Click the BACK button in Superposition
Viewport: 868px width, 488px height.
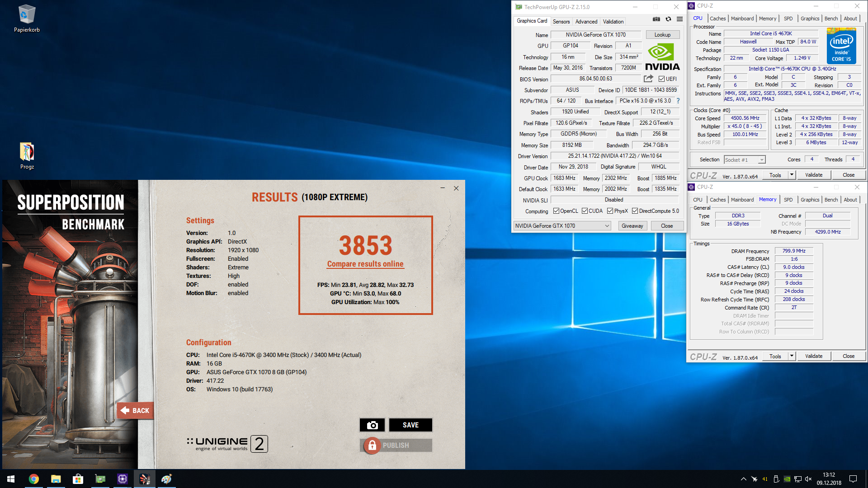[135, 411]
